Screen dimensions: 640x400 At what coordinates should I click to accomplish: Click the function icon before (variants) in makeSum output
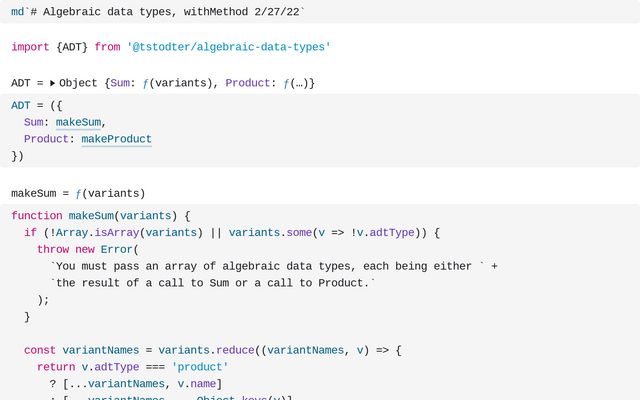pyautogui.click(x=78, y=194)
